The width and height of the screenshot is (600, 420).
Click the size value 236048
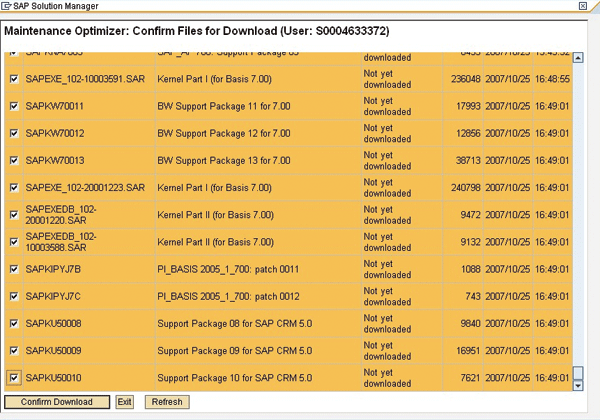tap(465, 79)
